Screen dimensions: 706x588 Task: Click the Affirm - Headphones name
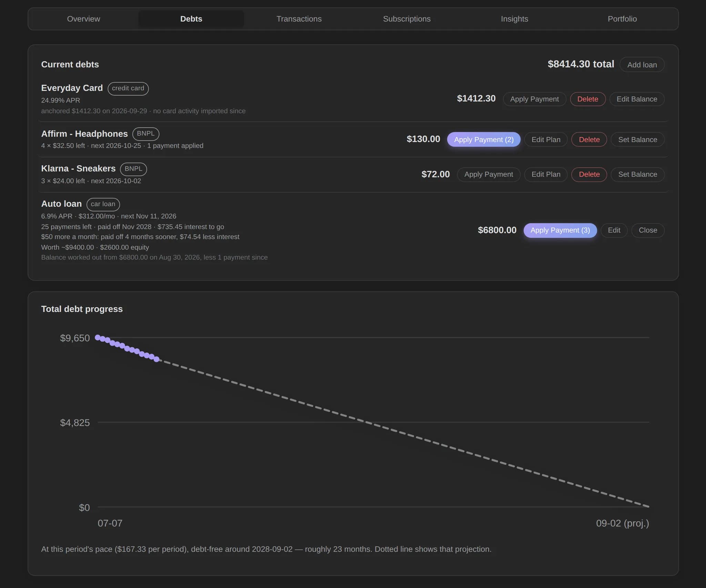coord(84,134)
